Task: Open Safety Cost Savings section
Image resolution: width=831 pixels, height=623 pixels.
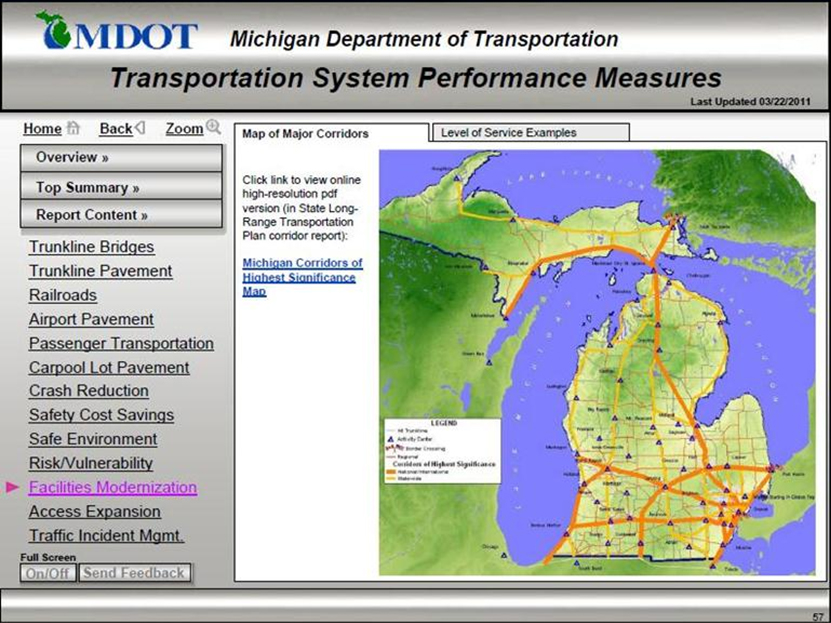Action: coord(101,415)
